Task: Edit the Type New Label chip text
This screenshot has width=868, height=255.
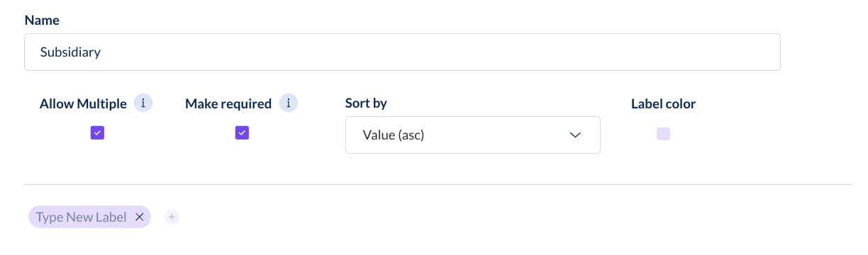Action: 81,217
